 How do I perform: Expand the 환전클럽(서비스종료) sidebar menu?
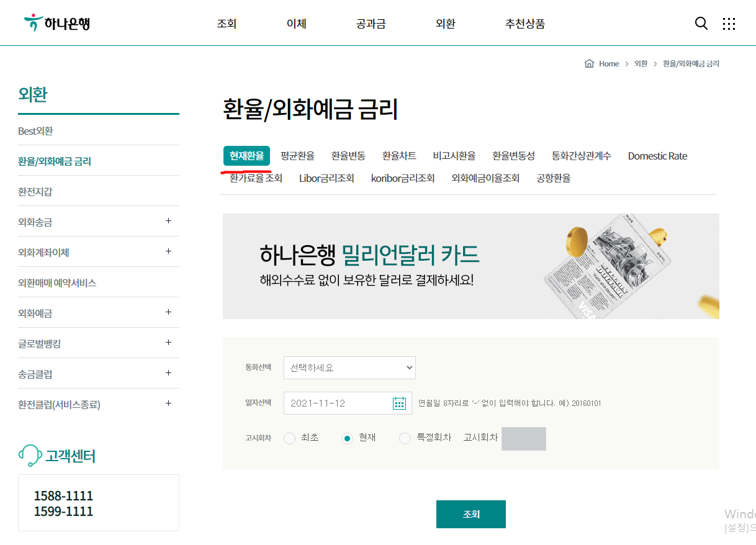168,403
